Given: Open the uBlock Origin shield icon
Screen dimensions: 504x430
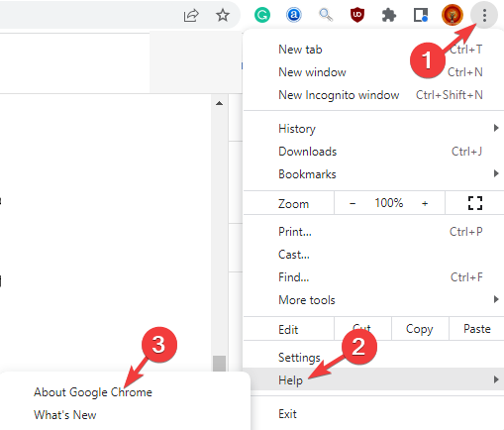Looking at the screenshot, I should (x=357, y=15).
